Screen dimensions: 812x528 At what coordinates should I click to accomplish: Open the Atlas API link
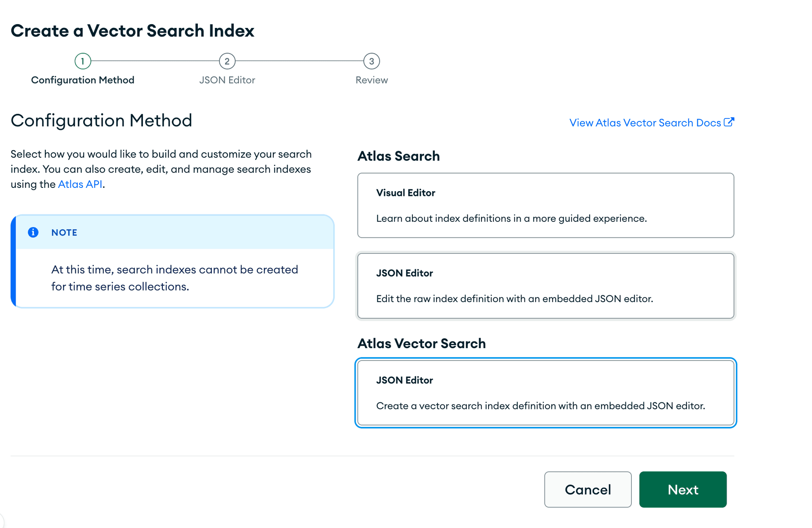pyautogui.click(x=80, y=184)
